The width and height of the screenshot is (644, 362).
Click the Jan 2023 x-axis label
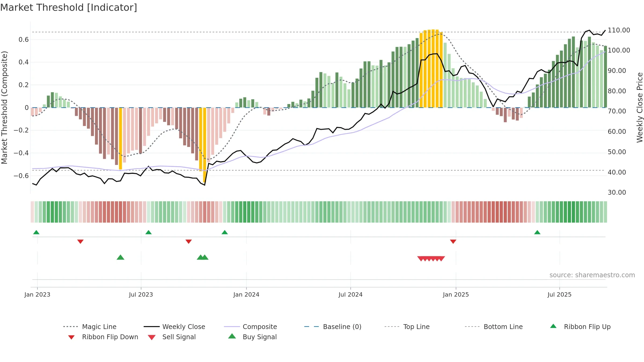coord(37,294)
